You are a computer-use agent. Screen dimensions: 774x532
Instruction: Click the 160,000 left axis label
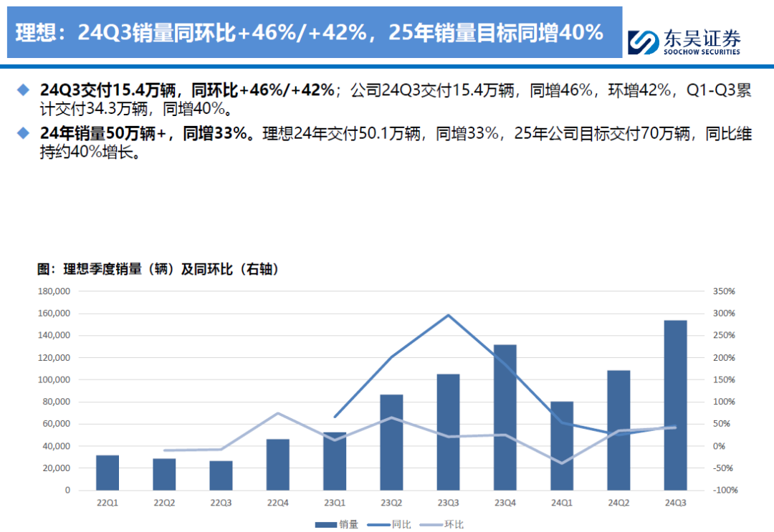(x=54, y=313)
